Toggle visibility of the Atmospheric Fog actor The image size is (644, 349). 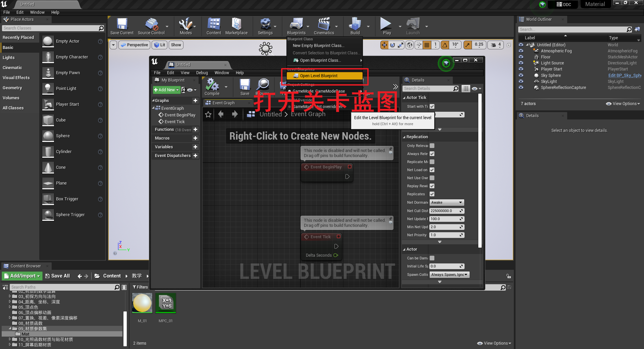(x=521, y=51)
